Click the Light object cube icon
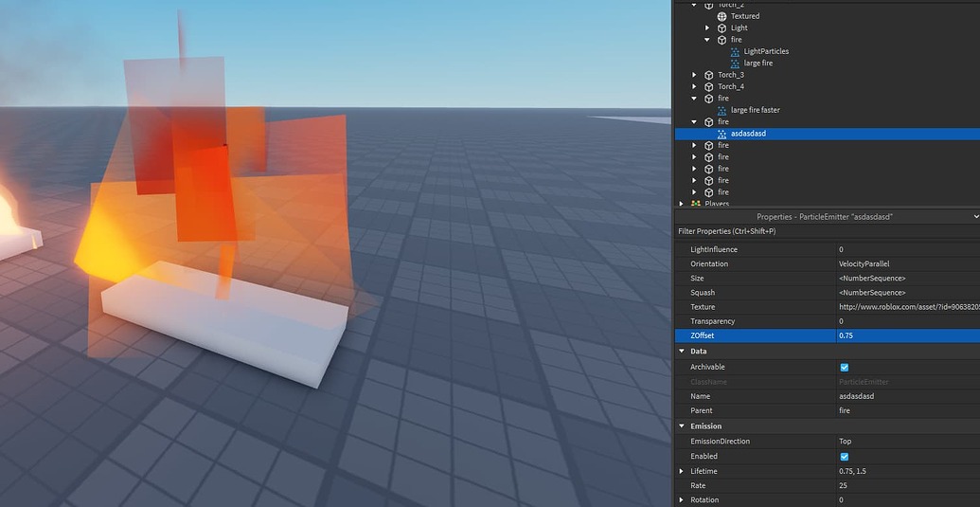Screen dimensions: 980x507 point(722,28)
